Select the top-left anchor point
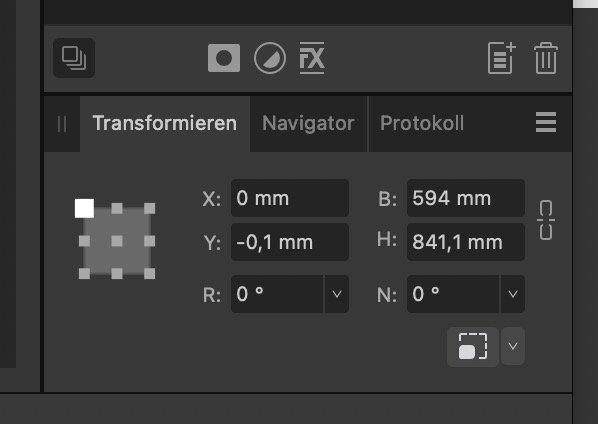The height and width of the screenshot is (424, 598). pyautogui.click(x=84, y=208)
